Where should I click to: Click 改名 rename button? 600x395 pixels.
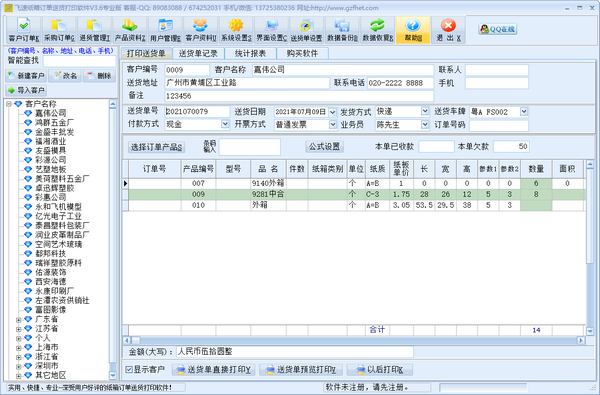65,76
